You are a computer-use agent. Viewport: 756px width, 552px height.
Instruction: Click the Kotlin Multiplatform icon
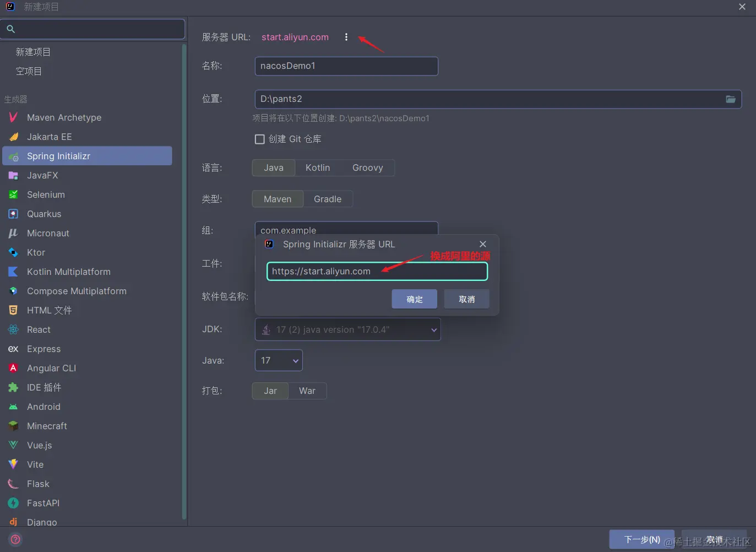13,272
